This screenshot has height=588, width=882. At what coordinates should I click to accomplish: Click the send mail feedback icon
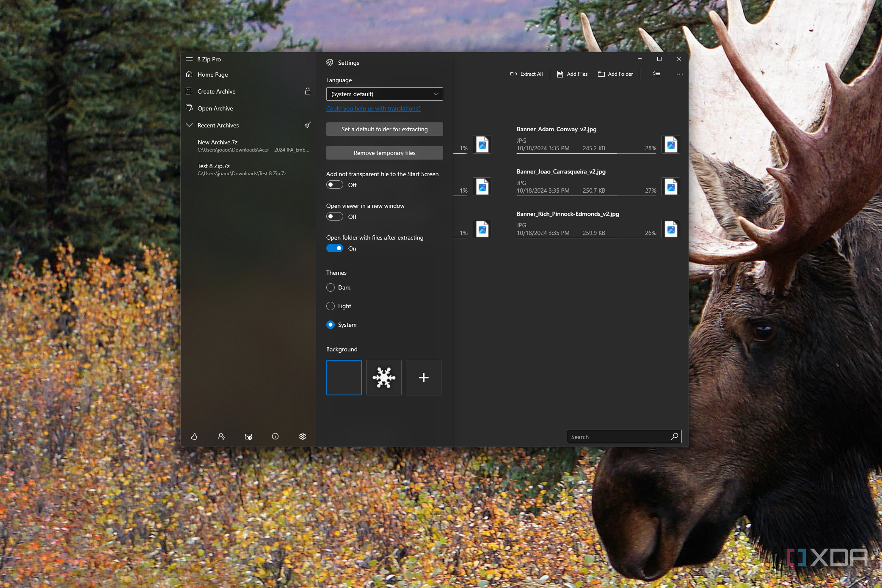click(248, 436)
